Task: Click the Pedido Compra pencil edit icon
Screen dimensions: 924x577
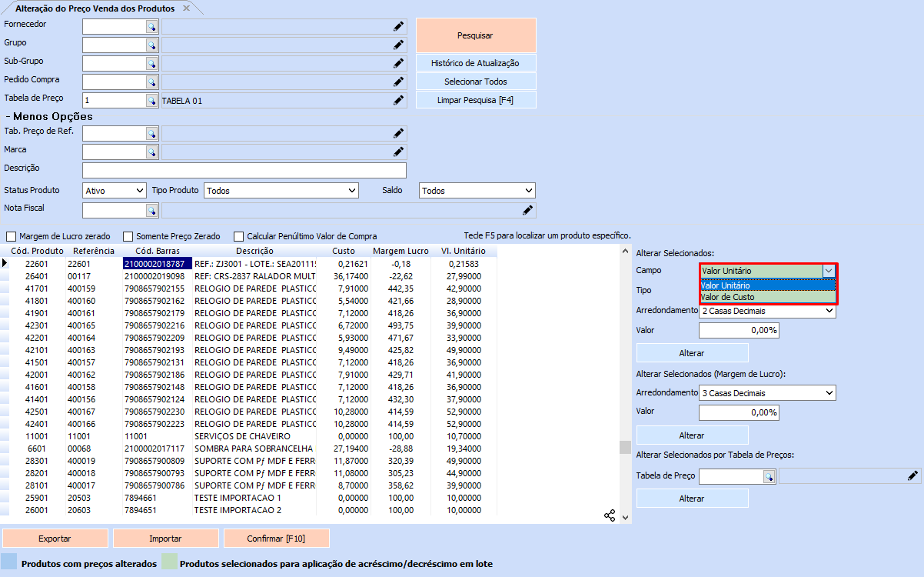Action: point(398,82)
